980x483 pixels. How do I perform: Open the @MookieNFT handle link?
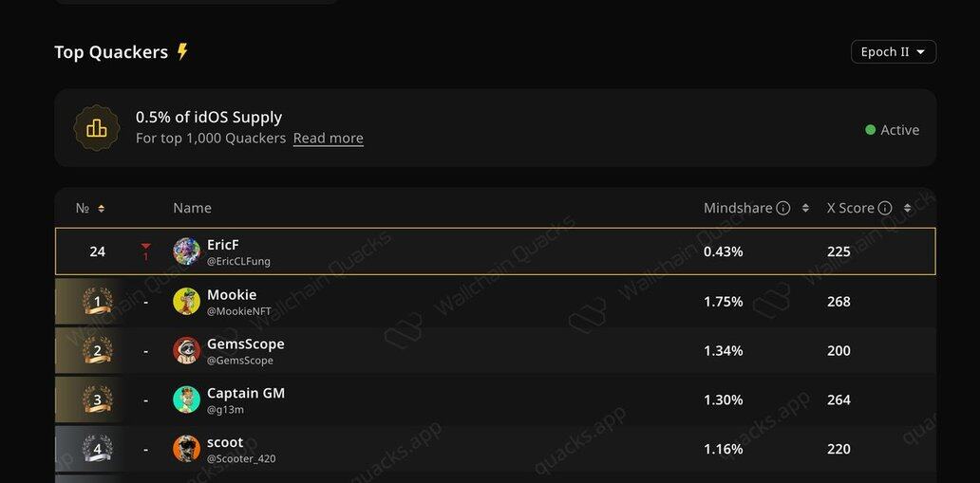[x=238, y=311]
